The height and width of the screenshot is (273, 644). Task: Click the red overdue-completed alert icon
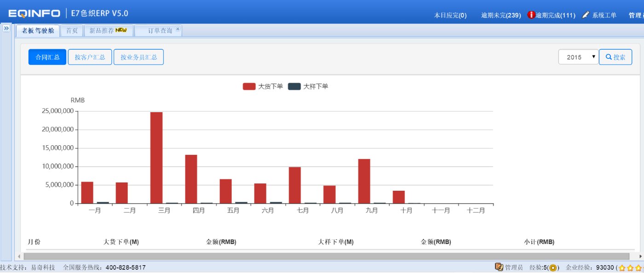(531, 15)
